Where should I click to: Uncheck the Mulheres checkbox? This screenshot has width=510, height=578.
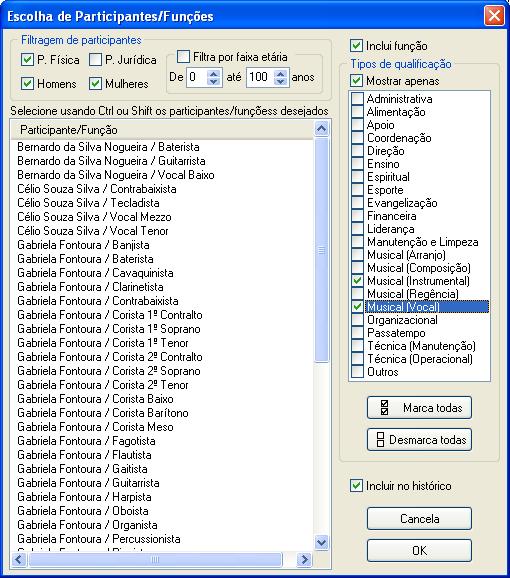[95, 84]
